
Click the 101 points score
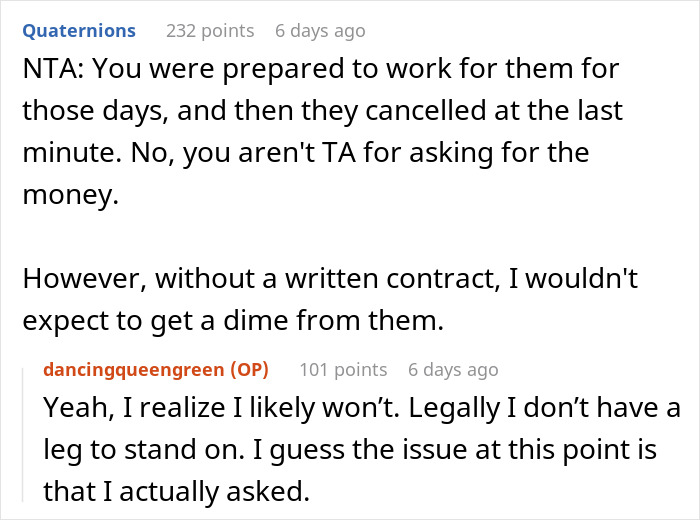[x=343, y=370]
